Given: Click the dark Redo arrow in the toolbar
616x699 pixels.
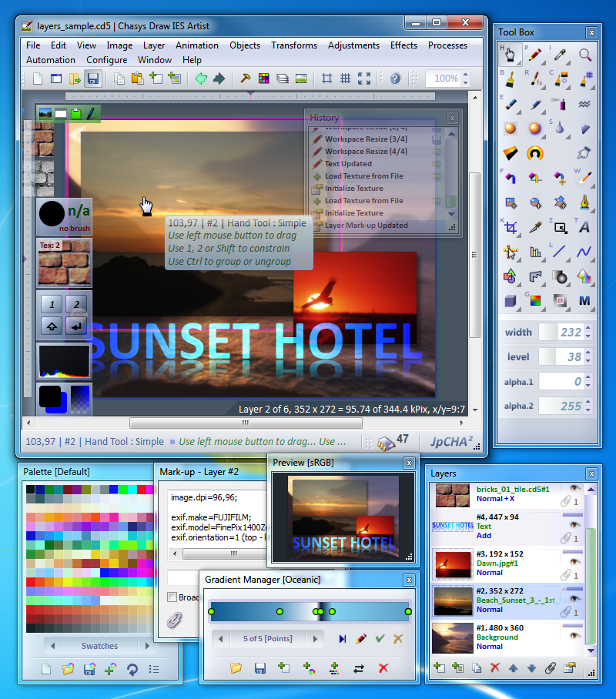Looking at the screenshot, I should 219,79.
